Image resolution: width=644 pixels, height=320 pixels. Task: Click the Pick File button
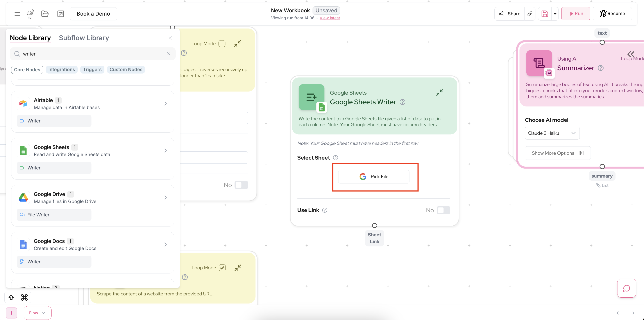click(374, 177)
